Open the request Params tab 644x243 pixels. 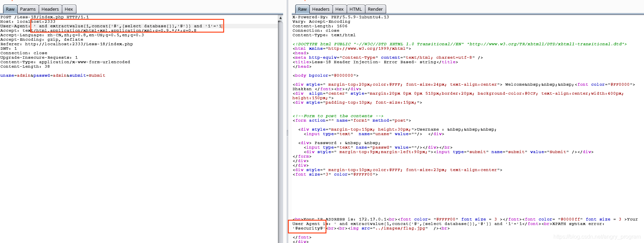pos(28,9)
